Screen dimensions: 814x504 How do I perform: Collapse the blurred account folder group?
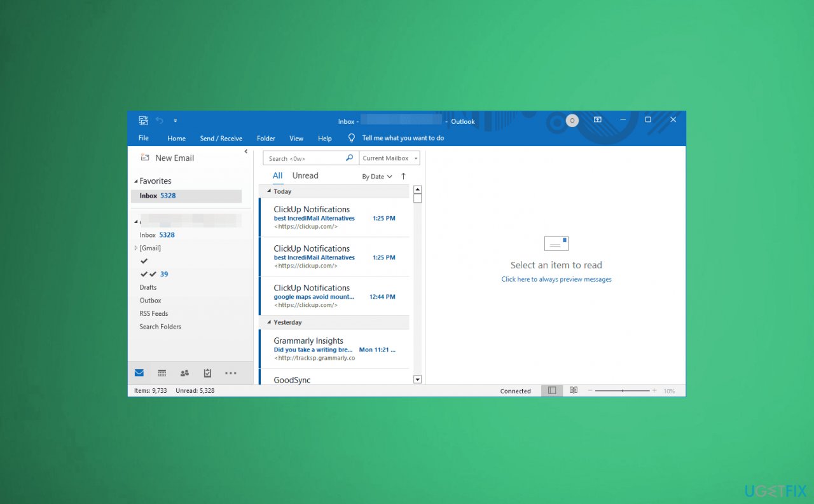click(135, 221)
